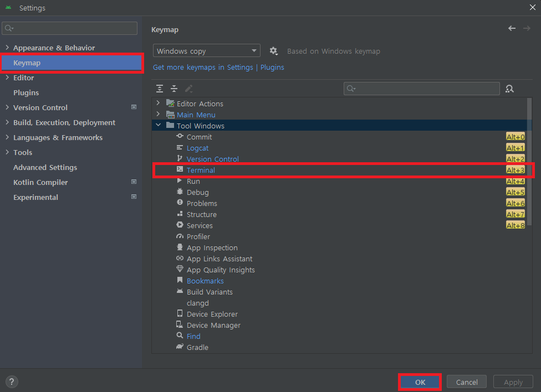Select the clangd action row
The height and width of the screenshot is (392, 541).
341,303
